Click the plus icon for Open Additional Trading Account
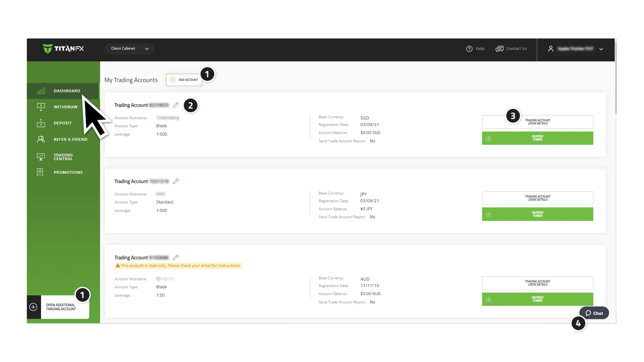The image size is (644, 362). 34,307
